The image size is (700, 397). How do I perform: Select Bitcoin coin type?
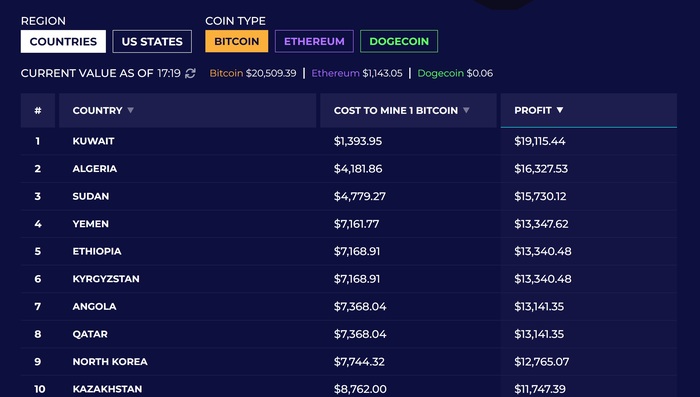[x=237, y=42]
